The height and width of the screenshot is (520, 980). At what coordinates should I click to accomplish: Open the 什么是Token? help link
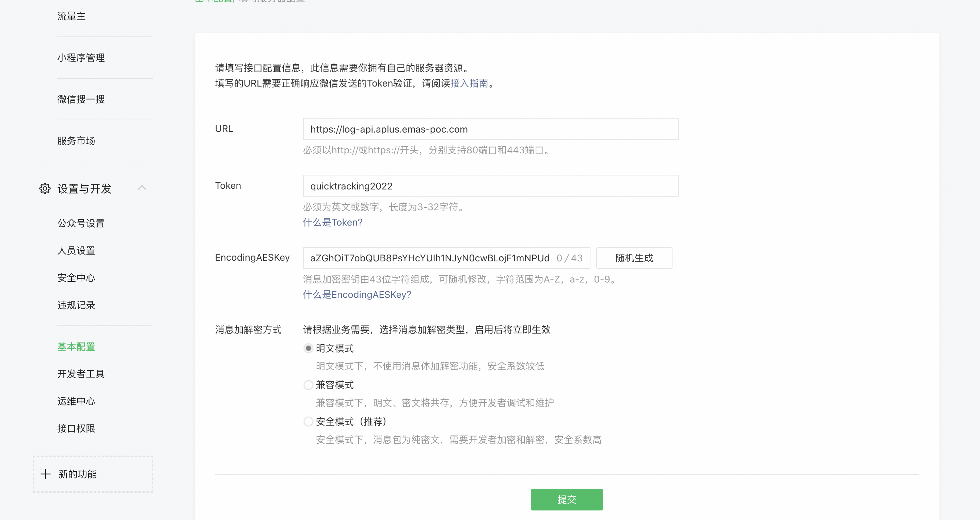(332, 222)
